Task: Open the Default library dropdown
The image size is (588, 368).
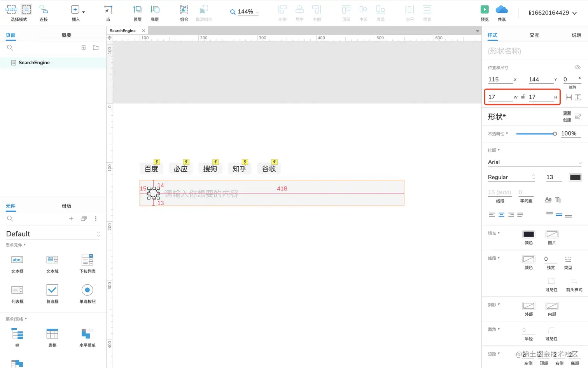Action: [53, 234]
